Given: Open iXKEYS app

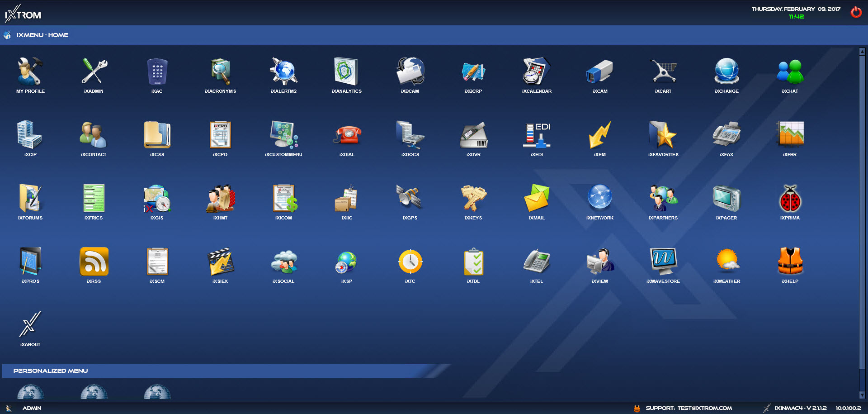Looking at the screenshot, I should [473, 198].
